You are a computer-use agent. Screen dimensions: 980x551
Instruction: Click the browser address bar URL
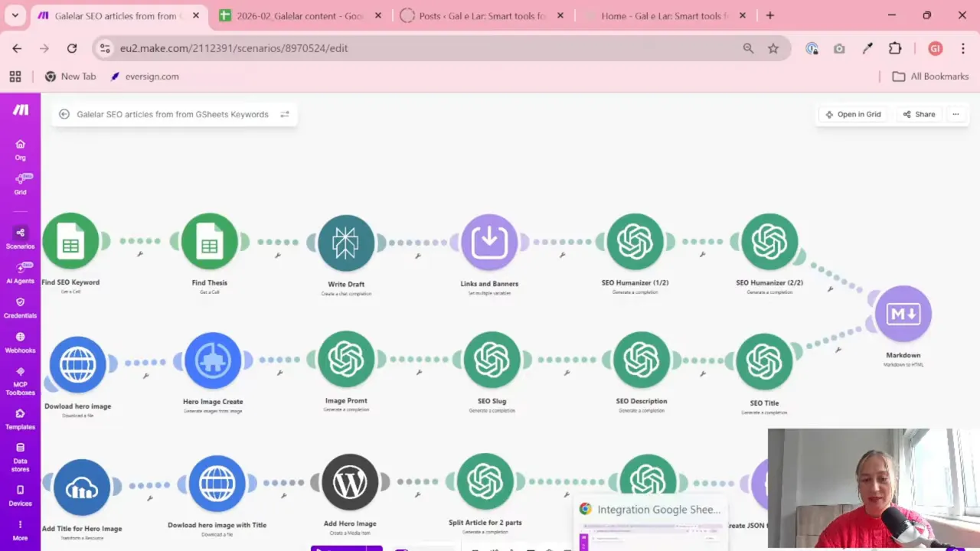click(x=234, y=48)
